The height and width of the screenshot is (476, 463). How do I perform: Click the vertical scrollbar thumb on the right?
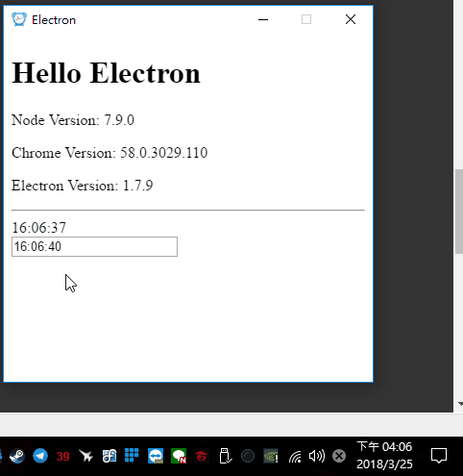click(459, 212)
